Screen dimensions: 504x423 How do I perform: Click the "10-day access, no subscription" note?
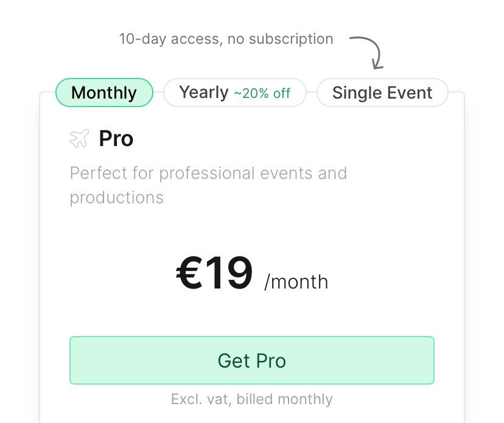click(x=226, y=39)
